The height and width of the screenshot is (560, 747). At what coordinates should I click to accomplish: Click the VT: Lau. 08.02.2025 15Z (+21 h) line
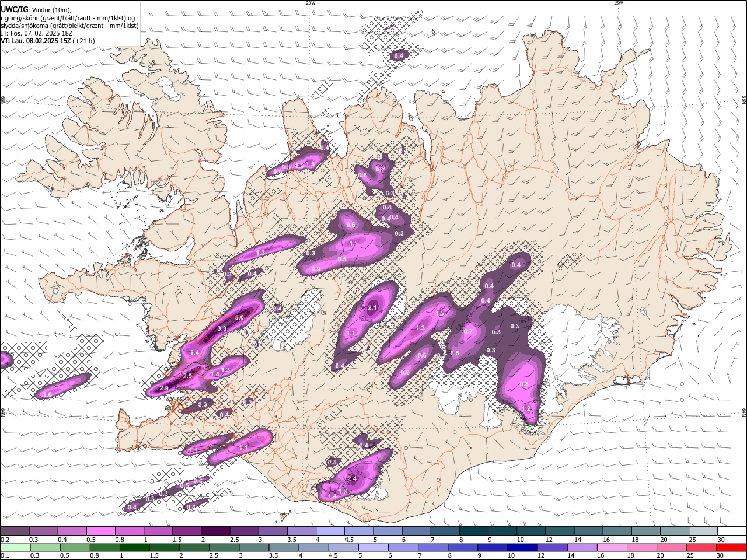pos(48,41)
